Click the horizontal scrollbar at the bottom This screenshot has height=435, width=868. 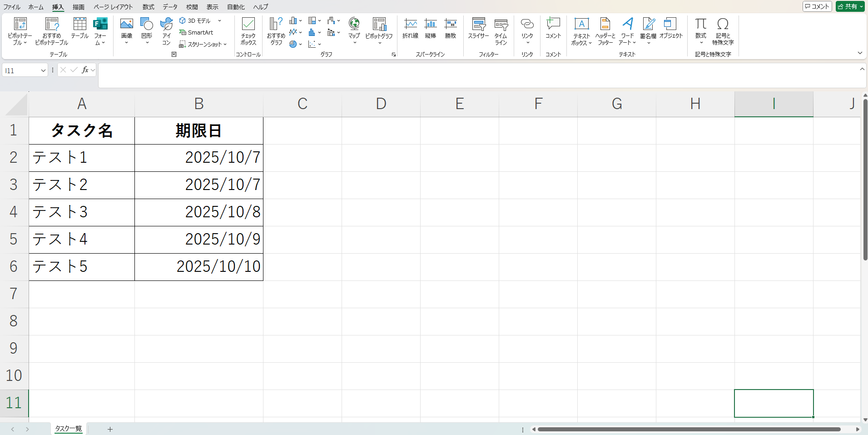689,429
